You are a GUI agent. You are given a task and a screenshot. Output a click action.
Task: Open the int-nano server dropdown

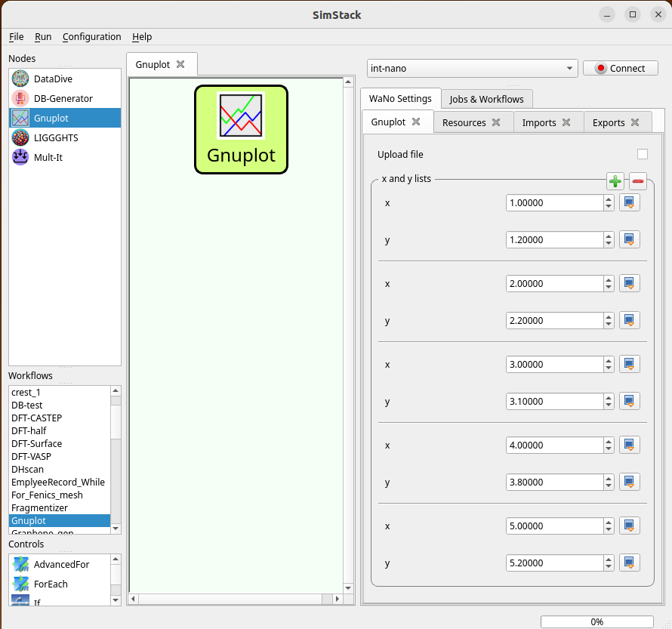pyautogui.click(x=472, y=69)
